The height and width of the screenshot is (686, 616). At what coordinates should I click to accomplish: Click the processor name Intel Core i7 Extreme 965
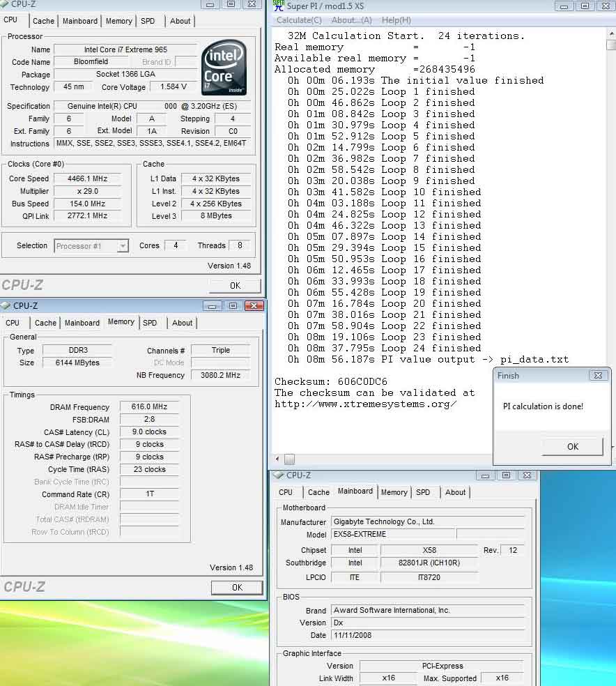(125, 50)
